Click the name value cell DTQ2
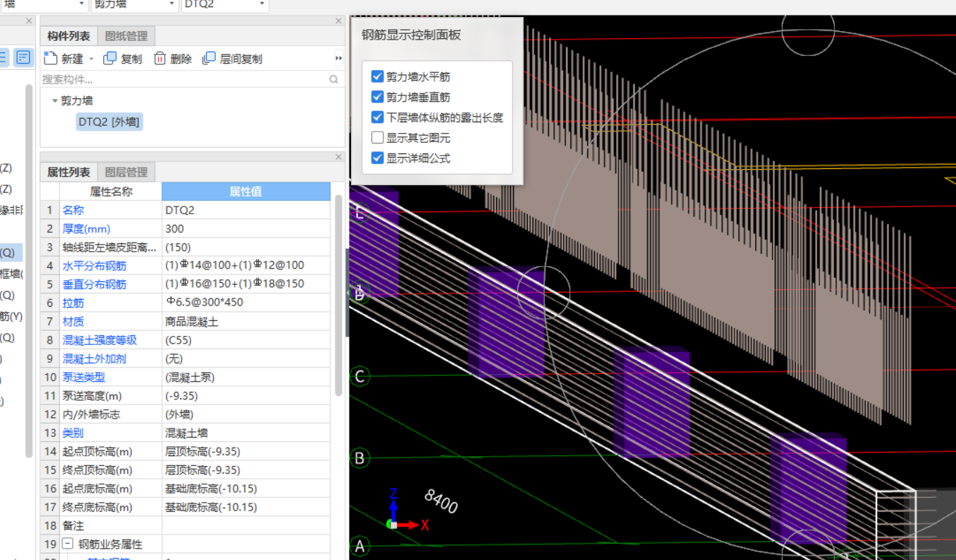The height and width of the screenshot is (560, 956). tap(246, 210)
